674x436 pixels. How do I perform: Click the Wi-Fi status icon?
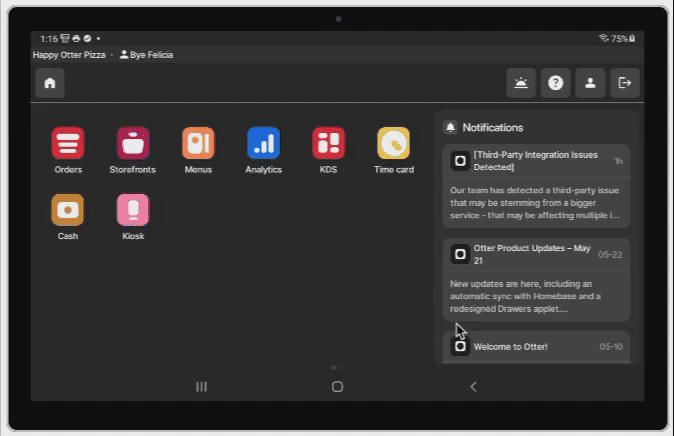tap(604, 38)
